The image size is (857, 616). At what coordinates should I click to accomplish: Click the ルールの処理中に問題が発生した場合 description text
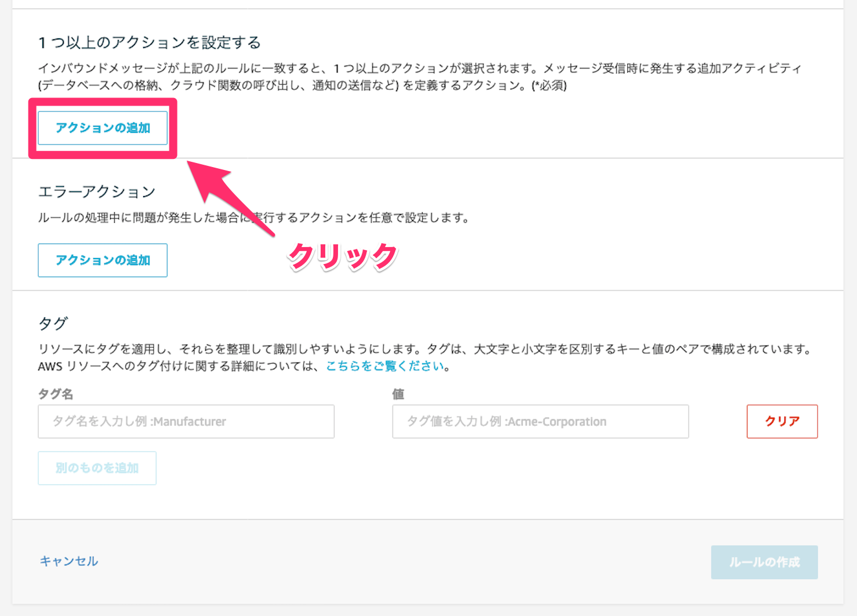tap(253, 218)
